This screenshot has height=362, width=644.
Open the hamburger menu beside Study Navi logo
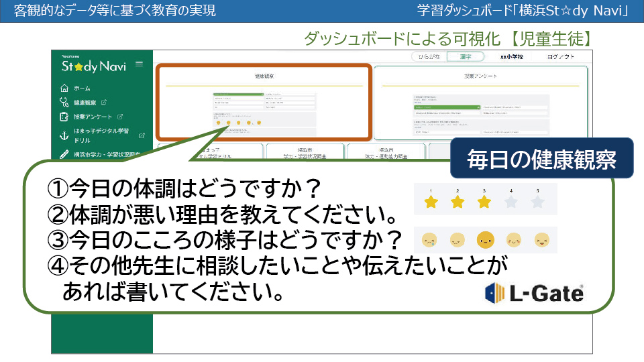pos(140,64)
